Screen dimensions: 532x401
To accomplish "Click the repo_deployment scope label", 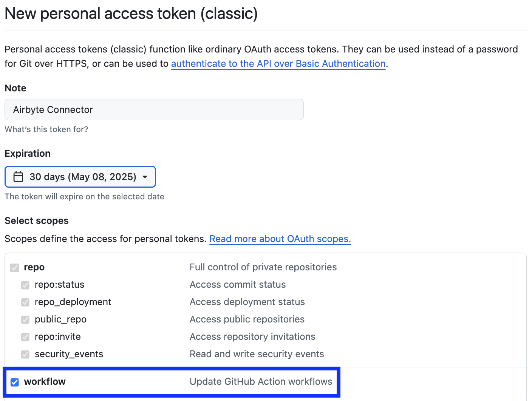I will click(73, 302).
